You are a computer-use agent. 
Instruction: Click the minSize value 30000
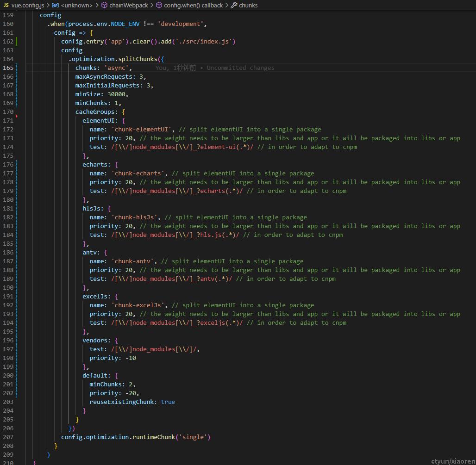click(x=116, y=94)
